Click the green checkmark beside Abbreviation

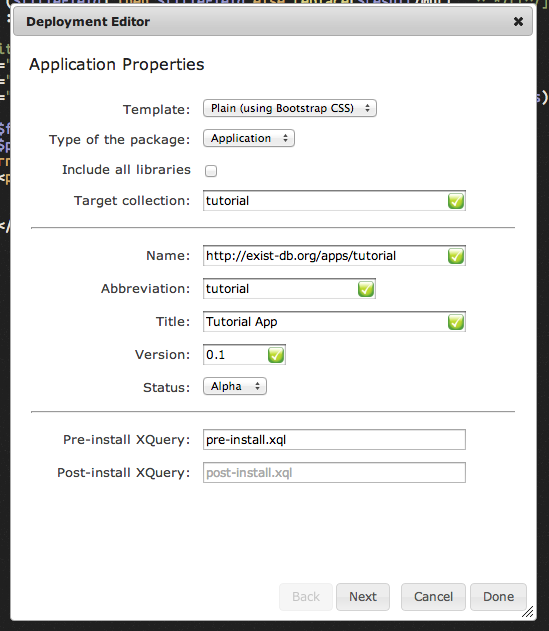(365, 289)
